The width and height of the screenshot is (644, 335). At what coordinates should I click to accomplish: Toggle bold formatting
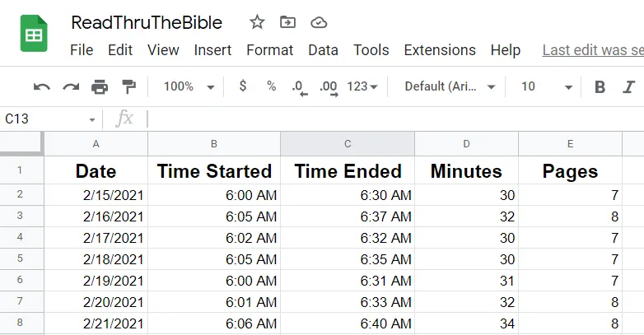[600, 86]
